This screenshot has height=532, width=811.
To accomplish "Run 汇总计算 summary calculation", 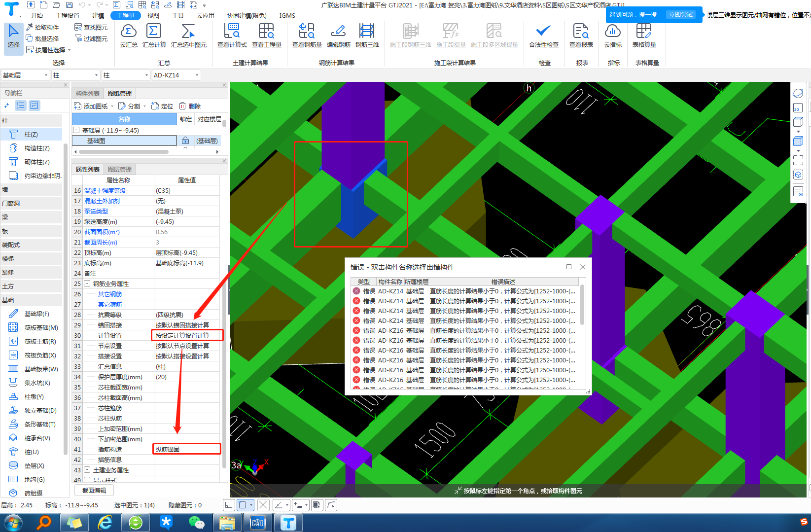I will point(154,36).
